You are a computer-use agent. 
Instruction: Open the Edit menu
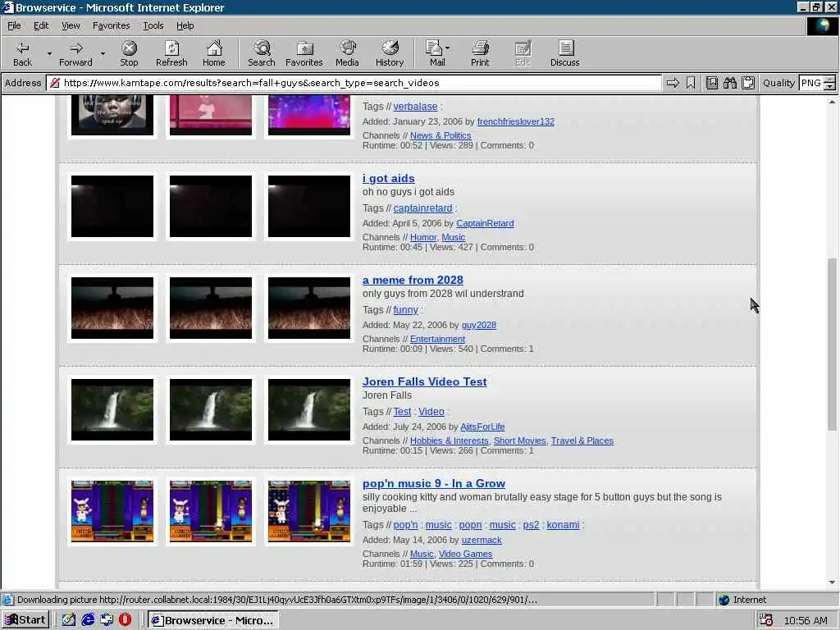tap(41, 25)
